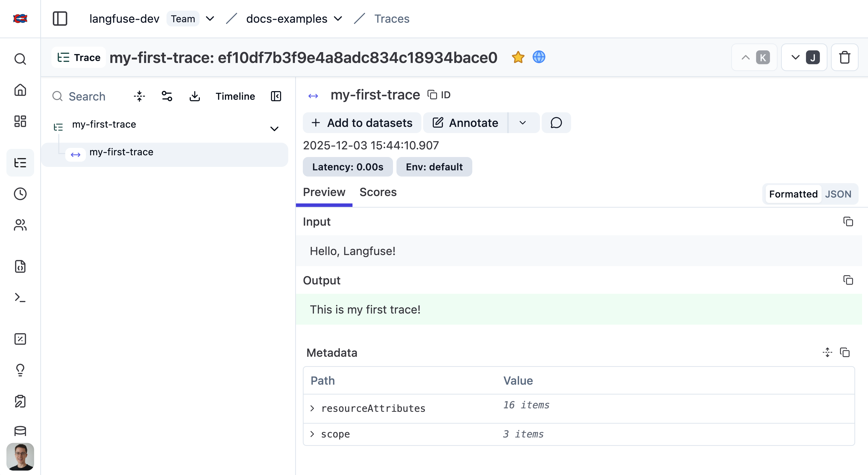Viewport: 868px width, 475px height.
Task: Copy the Output content
Action: 848,280
